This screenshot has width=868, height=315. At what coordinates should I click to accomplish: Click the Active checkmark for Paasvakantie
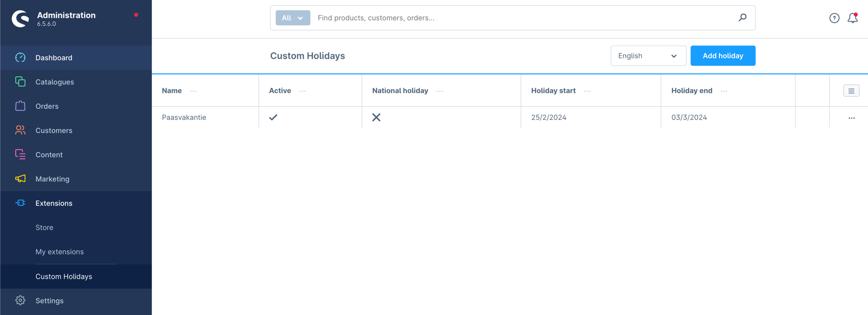coord(273,117)
